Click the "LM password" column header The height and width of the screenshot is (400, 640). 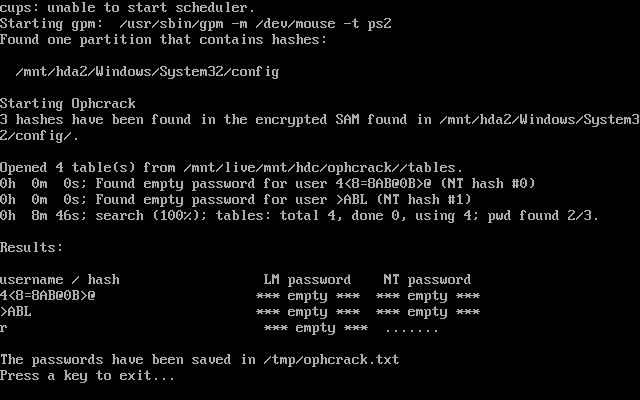click(307, 279)
